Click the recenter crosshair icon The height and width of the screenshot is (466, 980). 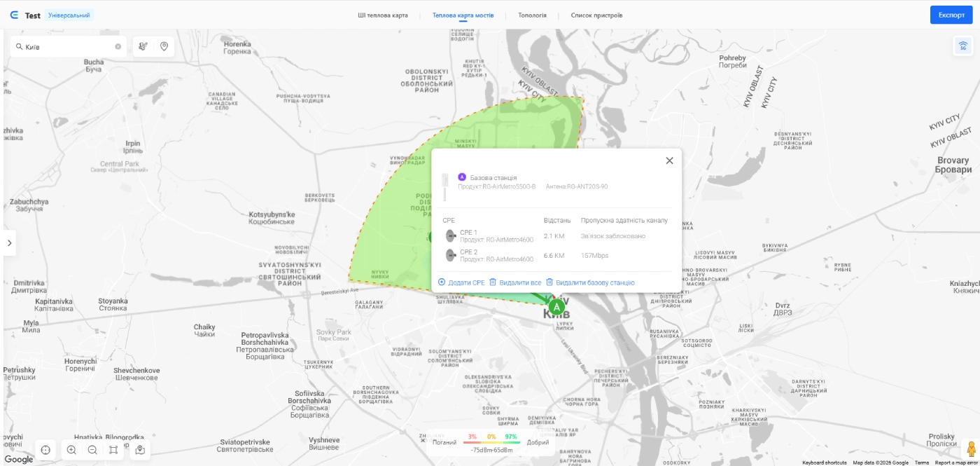tap(45, 450)
